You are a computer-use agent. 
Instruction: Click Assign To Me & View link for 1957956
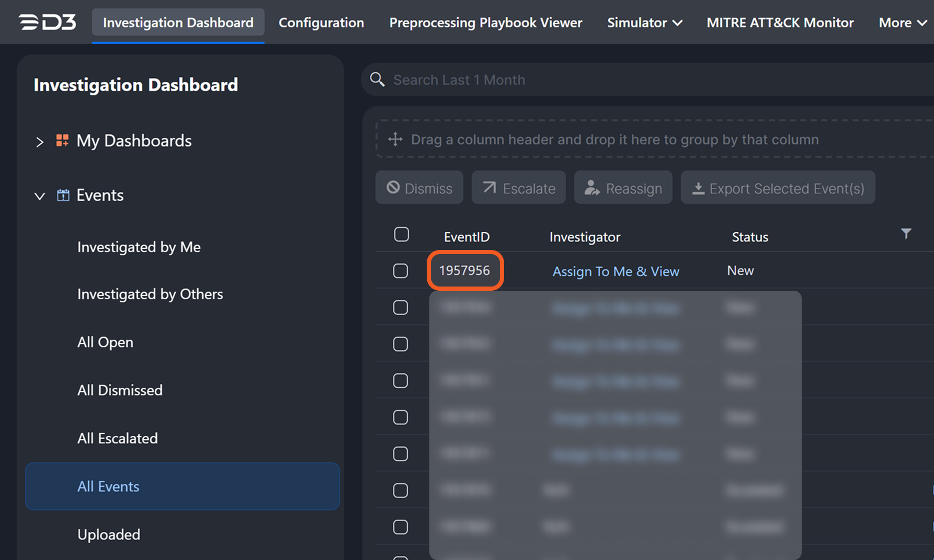[x=616, y=271]
